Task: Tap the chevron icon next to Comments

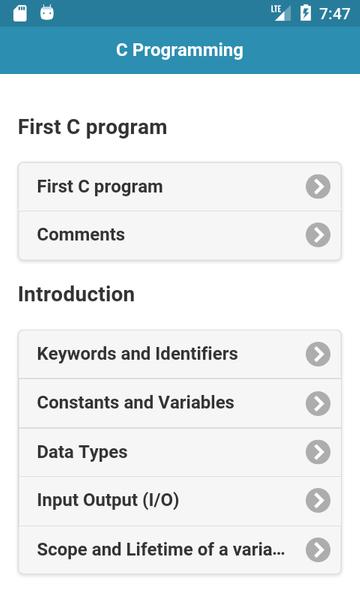Action: [318, 235]
